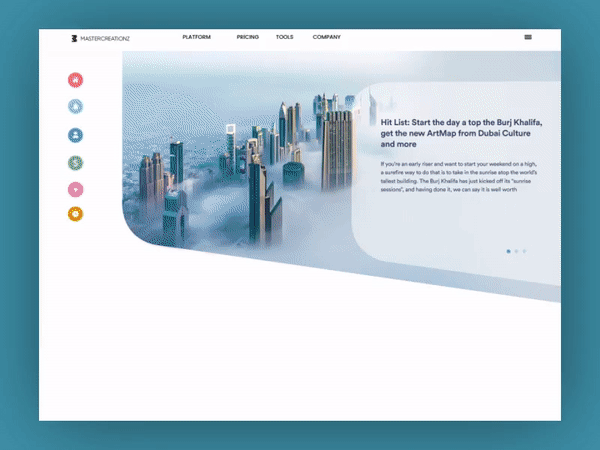Screen dimensions: 600x450
Task: Select the first slide pagination dot
Action: tap(508, 251)
